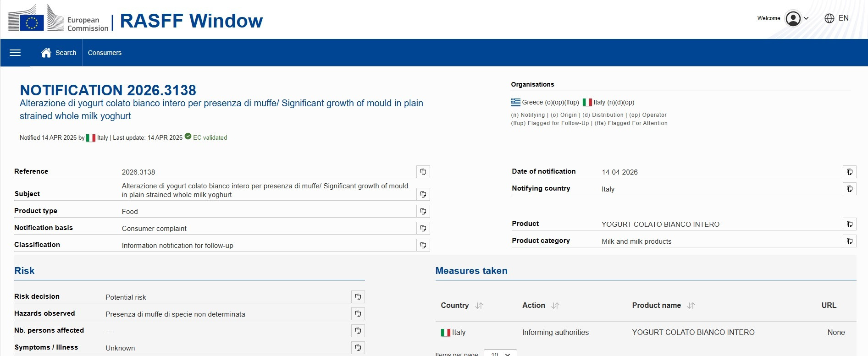Viewport: 868px width, 356px height.
Task: Copy the Notification basis value
Action: 423,228
